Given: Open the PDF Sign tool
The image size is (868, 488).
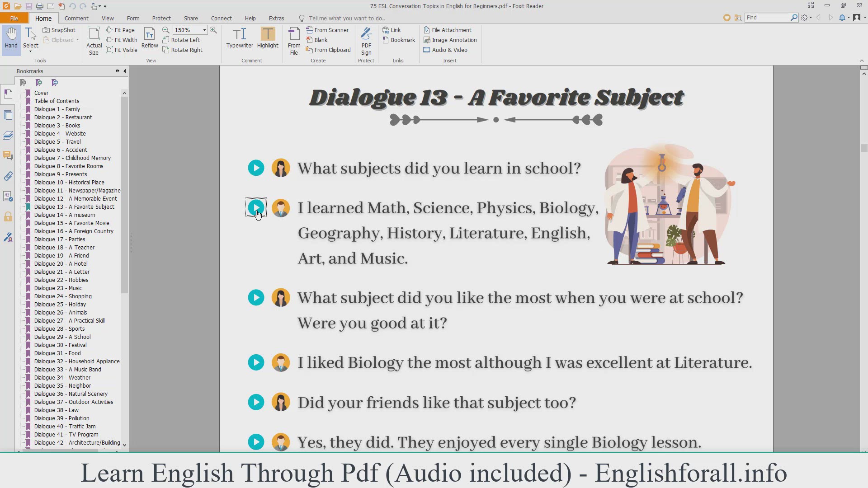Looking at the screenshot, I should (x=366, y=40).
